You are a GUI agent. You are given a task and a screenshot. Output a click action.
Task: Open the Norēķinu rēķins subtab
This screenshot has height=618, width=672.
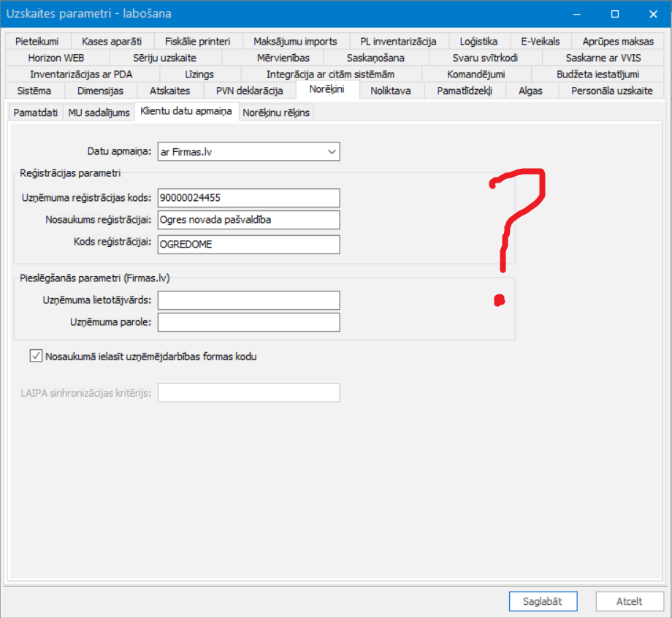(x=276, y=112)
